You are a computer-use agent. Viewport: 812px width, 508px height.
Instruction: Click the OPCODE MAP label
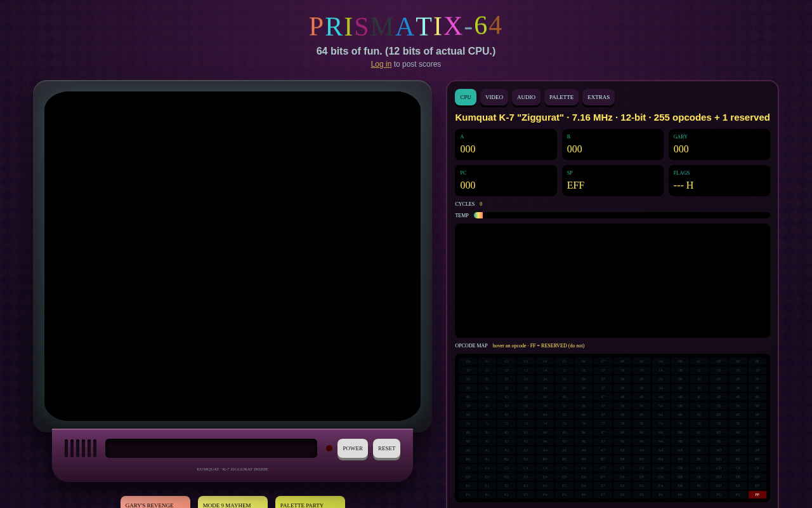[471, 345]
